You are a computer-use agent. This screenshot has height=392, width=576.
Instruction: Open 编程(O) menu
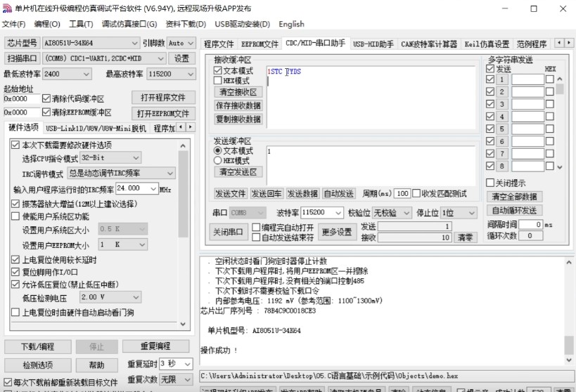click(x=47, y=24)
